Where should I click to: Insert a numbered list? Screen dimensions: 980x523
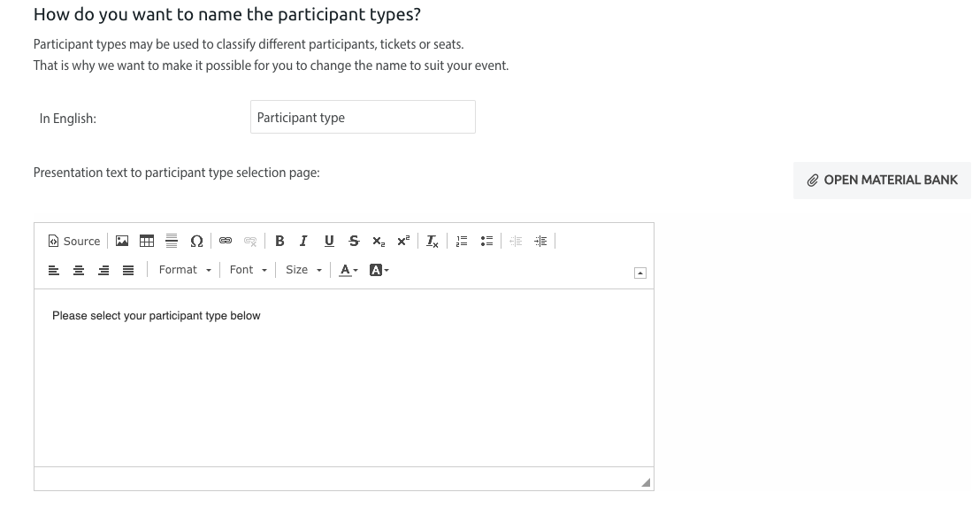(462, 241)
